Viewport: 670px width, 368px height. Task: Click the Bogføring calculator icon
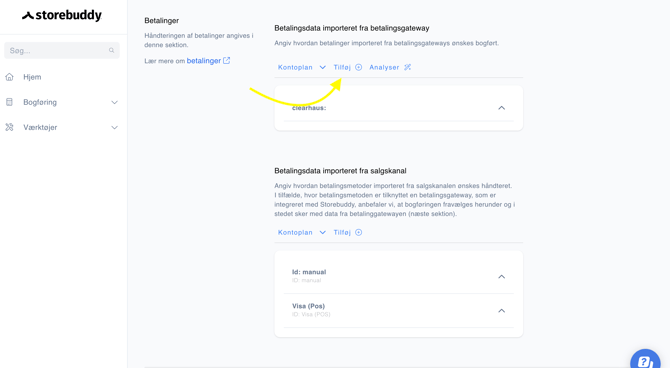tap(9, 102)
